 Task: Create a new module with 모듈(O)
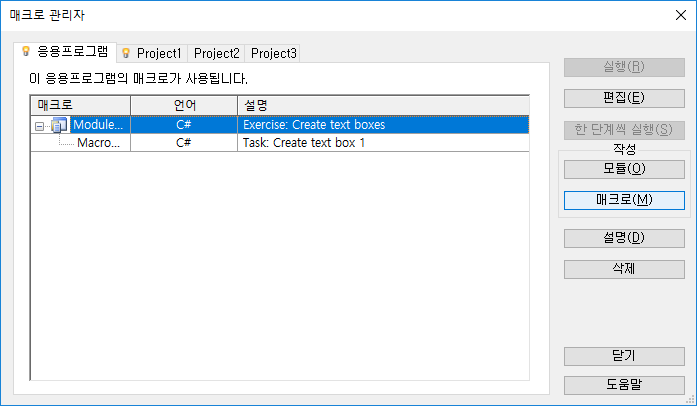coord(624,169)
